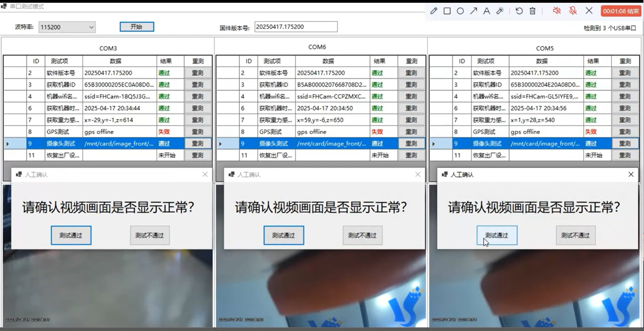Retest 获取重力感 row in COM5 table

point(625,120)
